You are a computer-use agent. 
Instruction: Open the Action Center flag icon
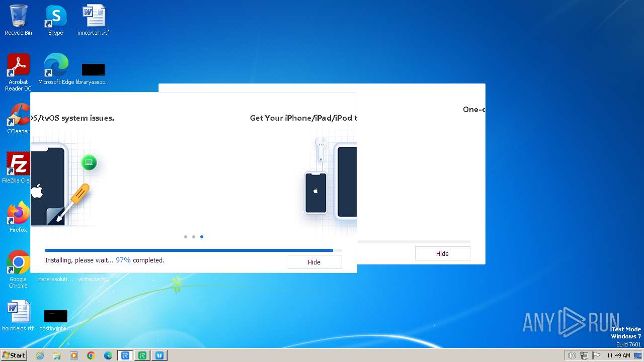click(x=596, y=355)
